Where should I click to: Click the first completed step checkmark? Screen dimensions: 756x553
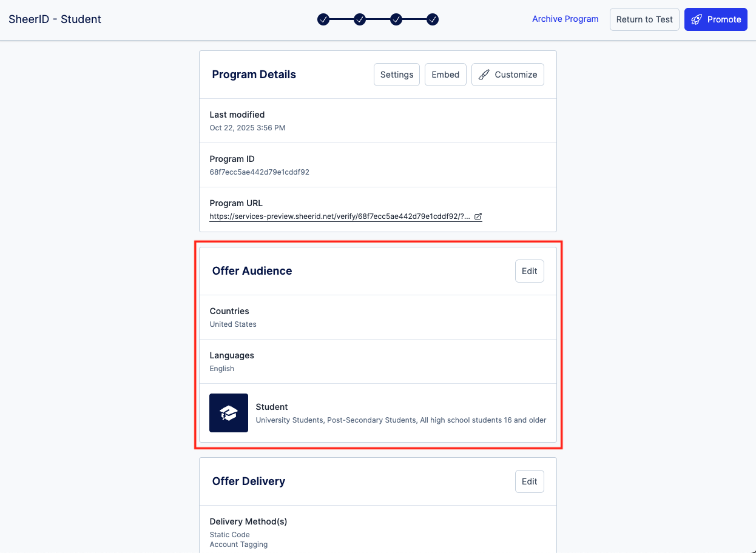(x=323, y=19)
